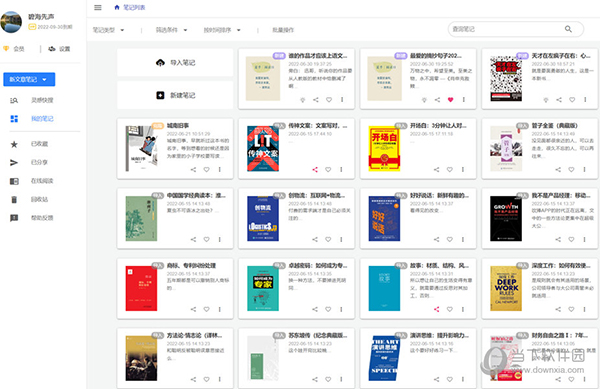Image resolution: width=600 pixels, height=389 pixels.
Task: Open more options on 城南旧事 card
Action: (x=220, y=169)
